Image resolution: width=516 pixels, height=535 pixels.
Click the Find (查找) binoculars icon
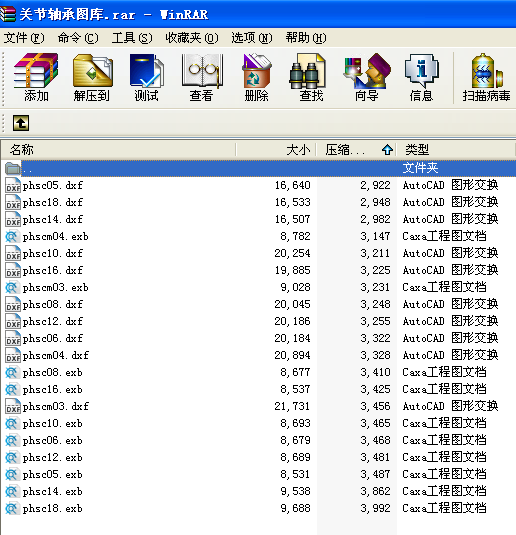point(307,71)
